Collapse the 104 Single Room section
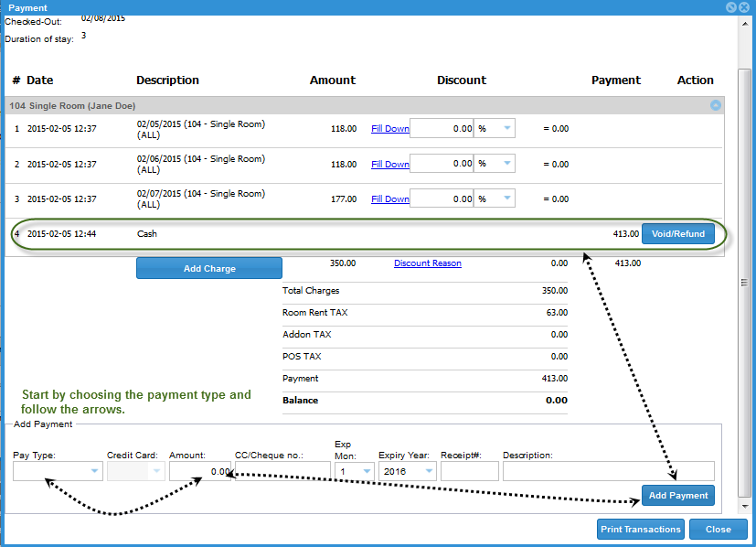Screen dimensions: 756x547 [715, 105]
